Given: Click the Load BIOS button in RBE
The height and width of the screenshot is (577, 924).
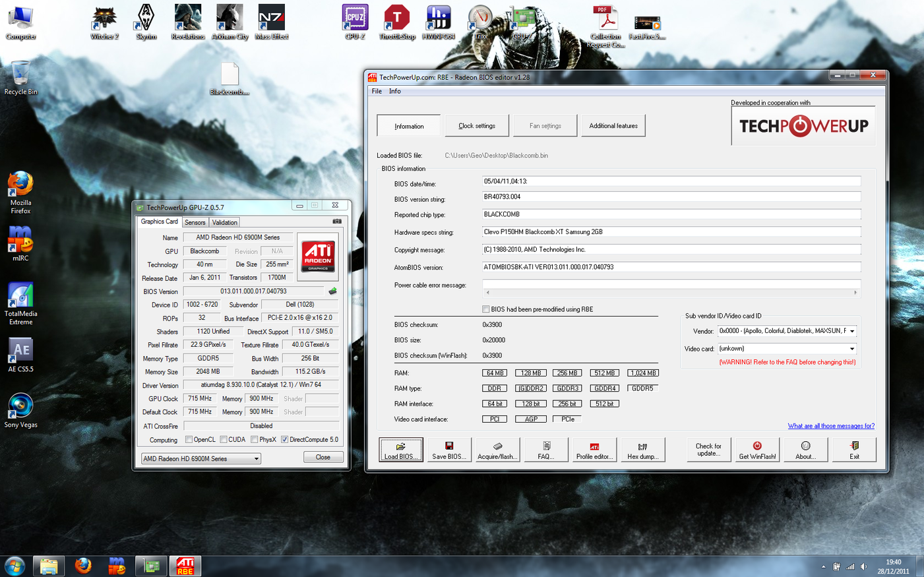Looking at the screenshot, I should click(401, 450).
